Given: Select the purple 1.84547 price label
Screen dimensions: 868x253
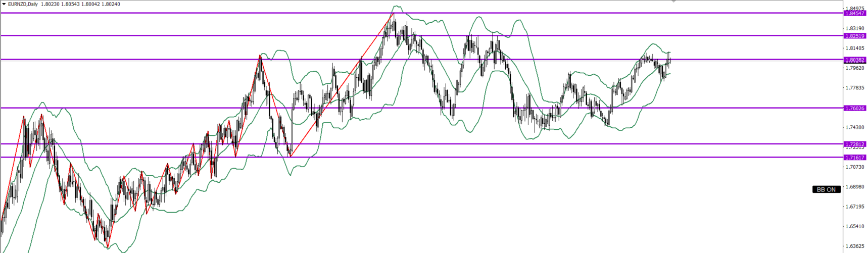Looking at the screenshot, I should point(854,13).
